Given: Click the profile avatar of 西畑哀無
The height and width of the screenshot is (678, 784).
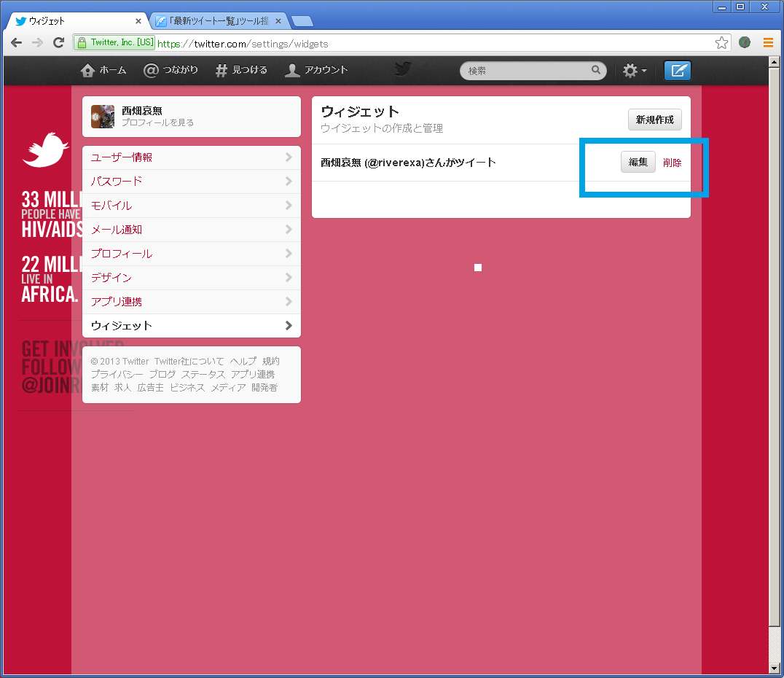Looking at the screenshot, I should (x=103, y=117).
